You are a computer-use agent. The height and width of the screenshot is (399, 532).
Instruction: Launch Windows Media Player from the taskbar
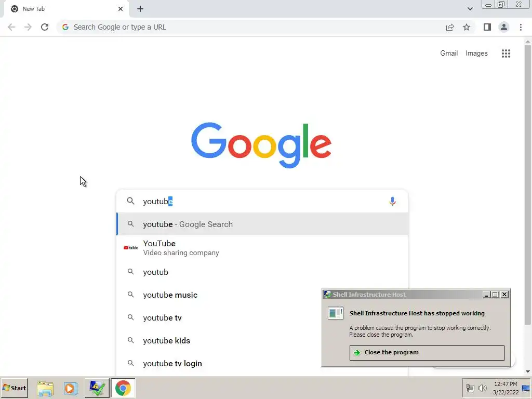(x=71, y=388)
